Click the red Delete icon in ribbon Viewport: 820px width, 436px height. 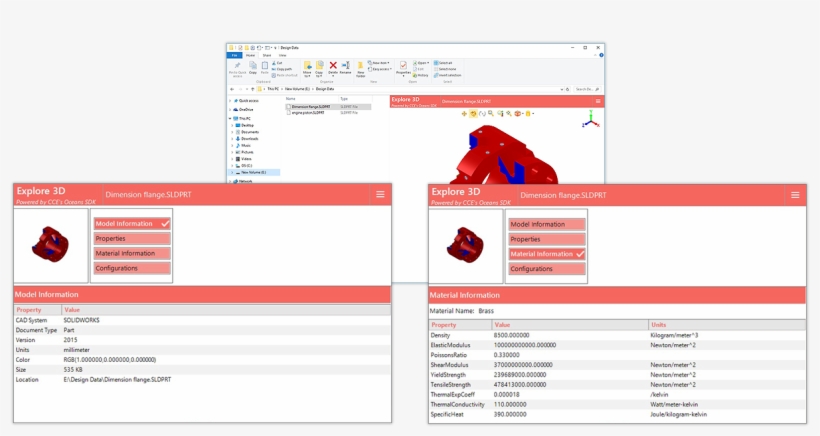(x=333, y=65)
